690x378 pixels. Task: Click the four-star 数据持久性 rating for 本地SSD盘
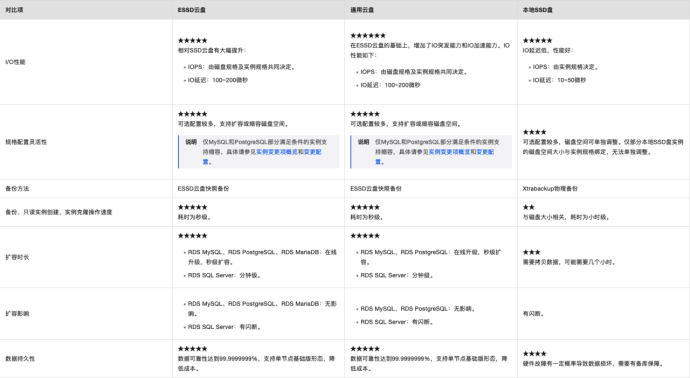point(534,354)
